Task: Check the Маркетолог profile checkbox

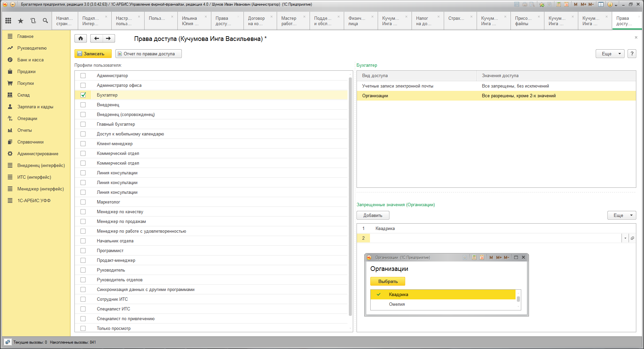Action: [83, 202]
